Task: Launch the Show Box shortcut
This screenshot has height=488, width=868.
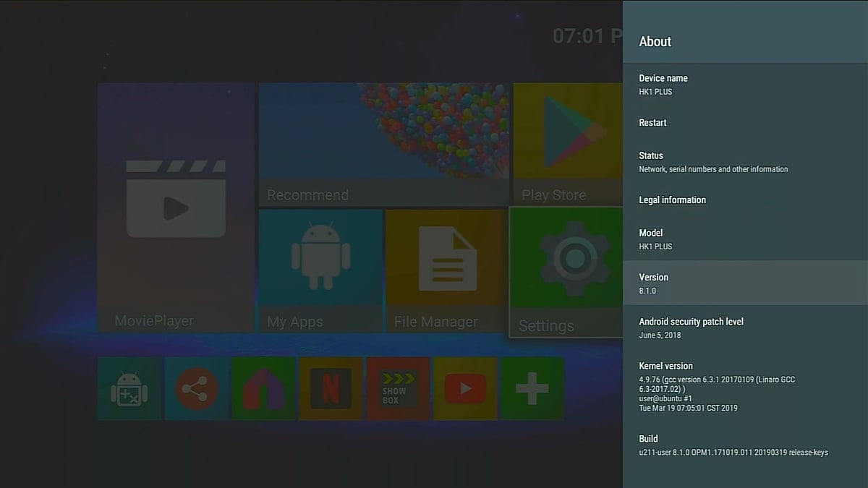Action: (x=398, y=389)
